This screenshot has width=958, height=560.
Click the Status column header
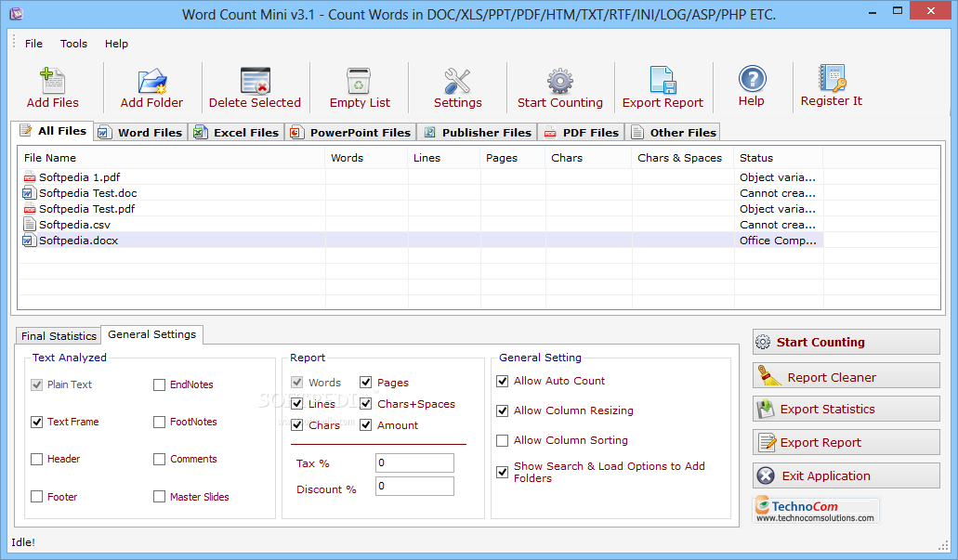coord(779,158)
